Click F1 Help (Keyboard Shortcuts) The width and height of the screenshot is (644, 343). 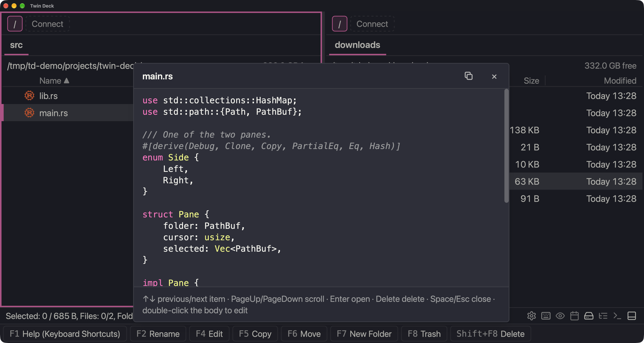pos(65,334)
